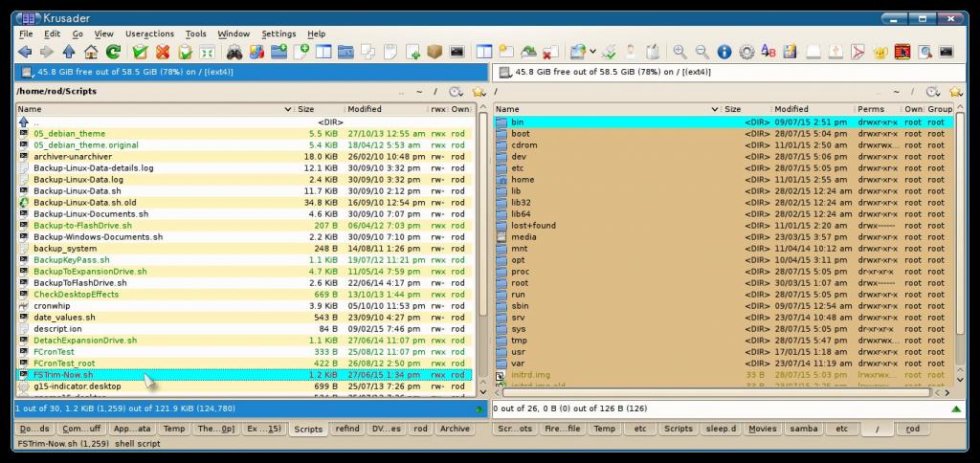Sort right panel by Perms column header

click(x=871, y=109)
